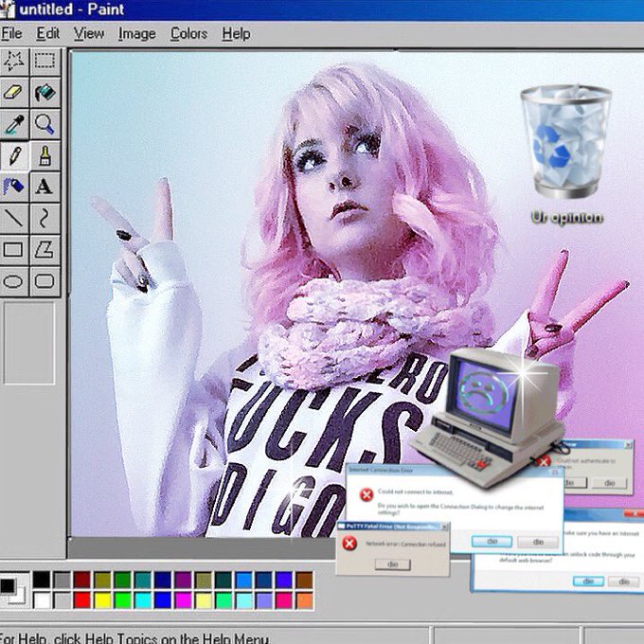Select the dark gray palette swatch
Screen dimensions: 644x644
[x=62, y=580]
